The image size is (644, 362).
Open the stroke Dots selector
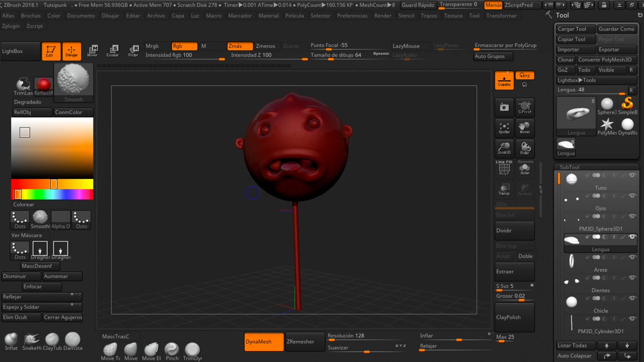20,220
